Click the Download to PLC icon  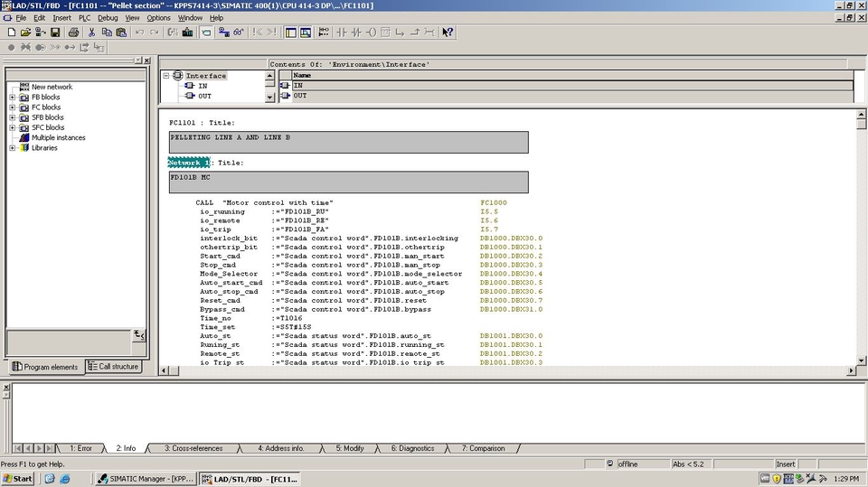186,33
